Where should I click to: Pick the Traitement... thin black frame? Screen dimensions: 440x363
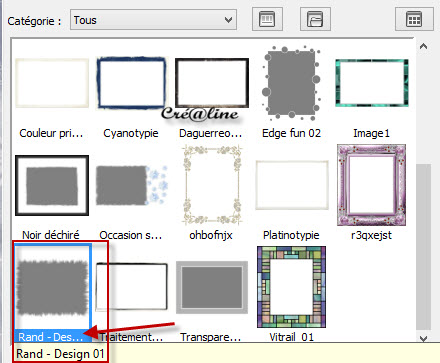click(132, 287)
